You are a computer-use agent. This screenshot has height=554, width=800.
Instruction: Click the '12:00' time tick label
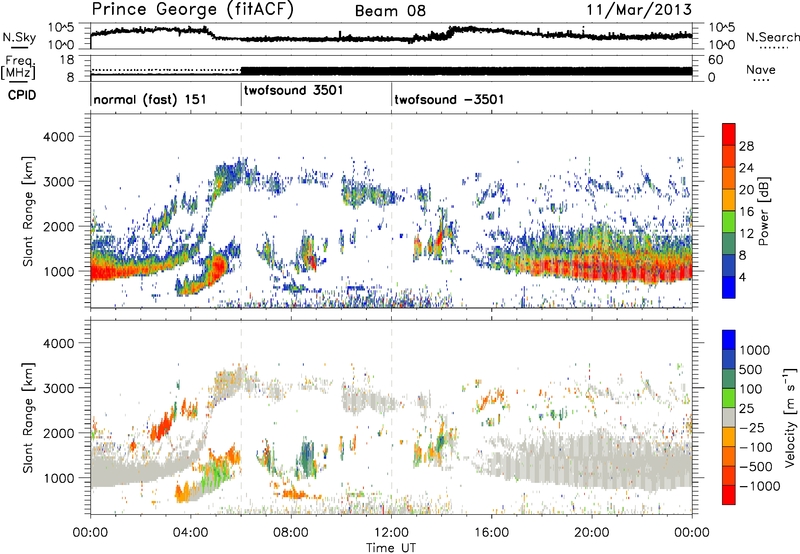click(x=391, y=533)
